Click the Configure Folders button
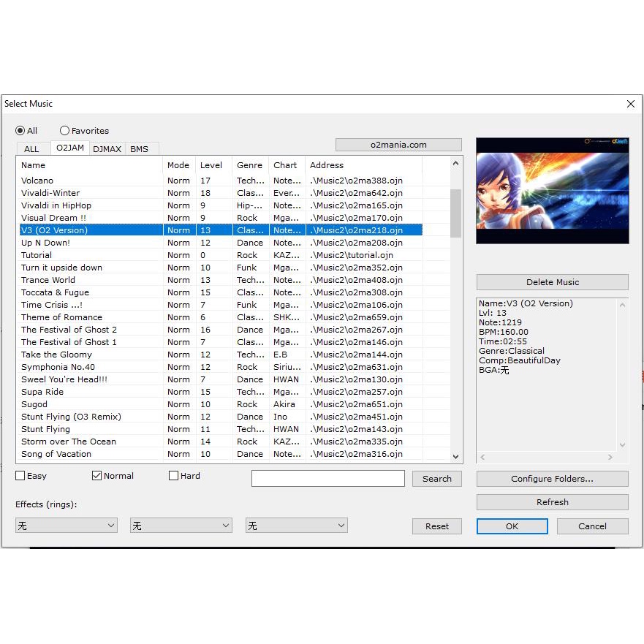The width and height of the screenshot is (644, 644). tap(552, 479)
